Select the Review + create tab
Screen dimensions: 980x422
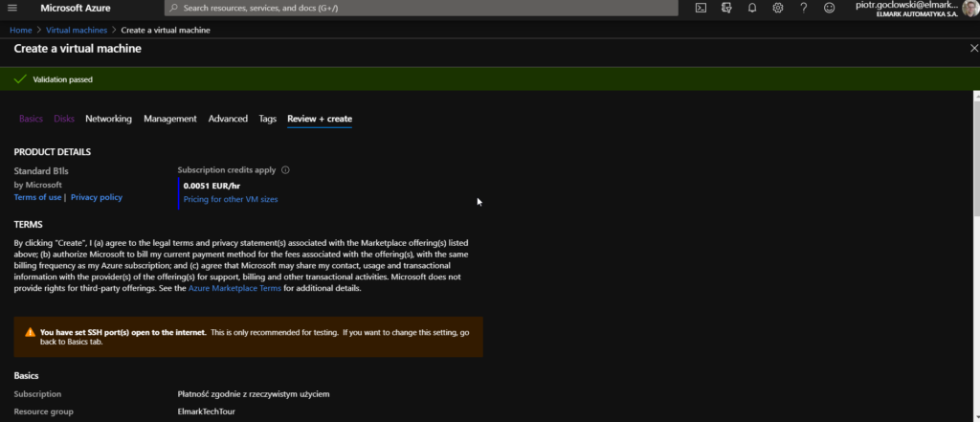click(x=320, y=119)
